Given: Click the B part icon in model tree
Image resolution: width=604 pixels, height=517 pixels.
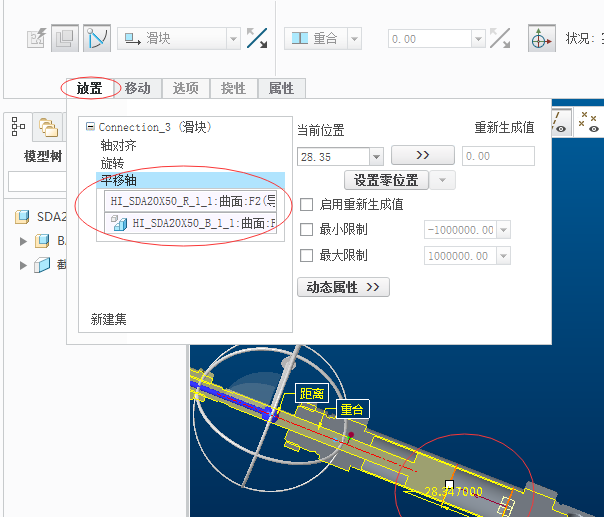Looking at the screenshot, I should tap(42, 241).
